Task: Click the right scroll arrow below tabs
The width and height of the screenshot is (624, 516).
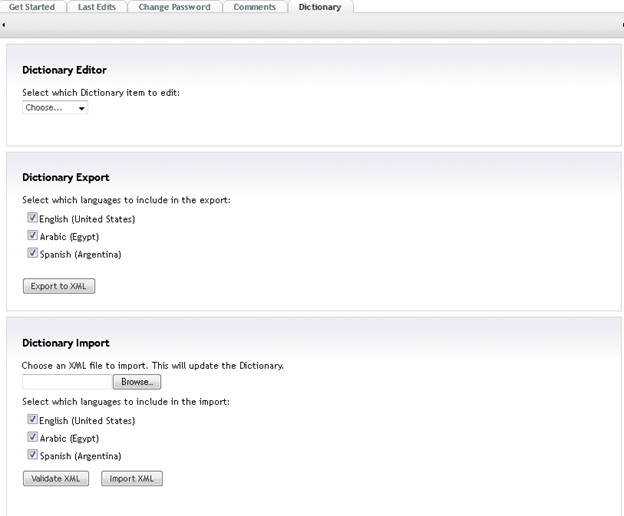Action: [619, 23]
